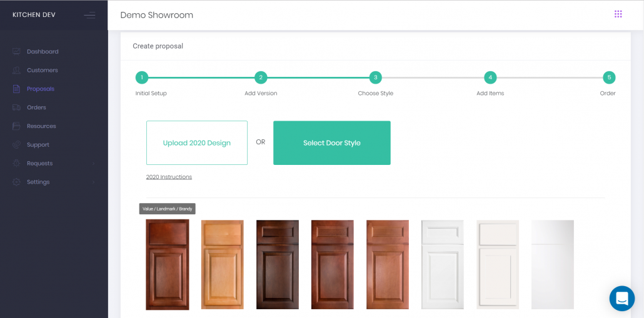644x318 pixels.
Task: Click the Add Version step label
Action: 261,94
